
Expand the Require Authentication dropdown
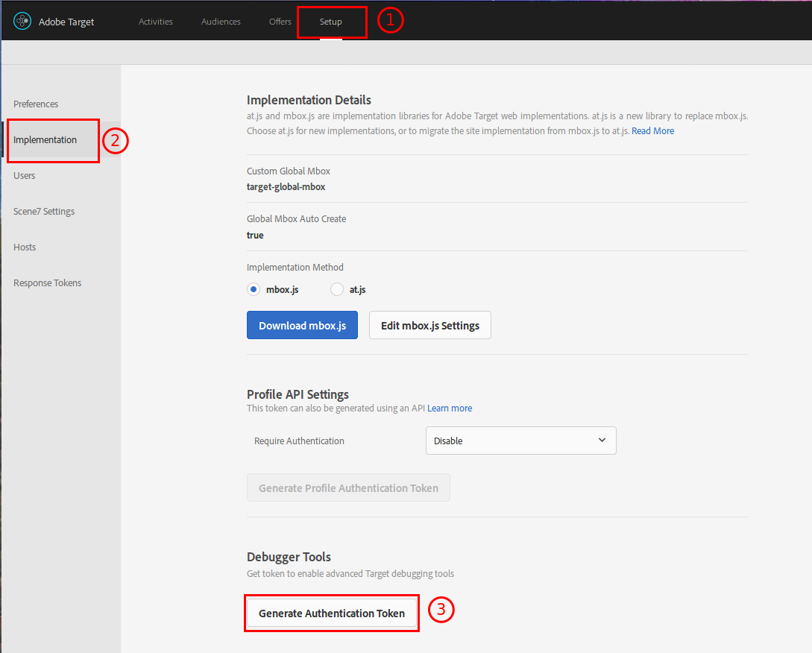tap(520, 441)
